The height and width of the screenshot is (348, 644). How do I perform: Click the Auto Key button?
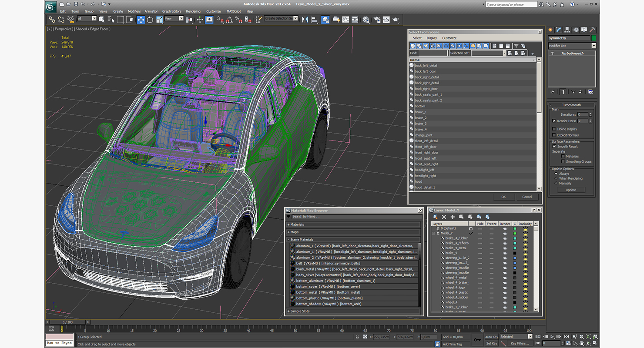(x=492, y=337)
